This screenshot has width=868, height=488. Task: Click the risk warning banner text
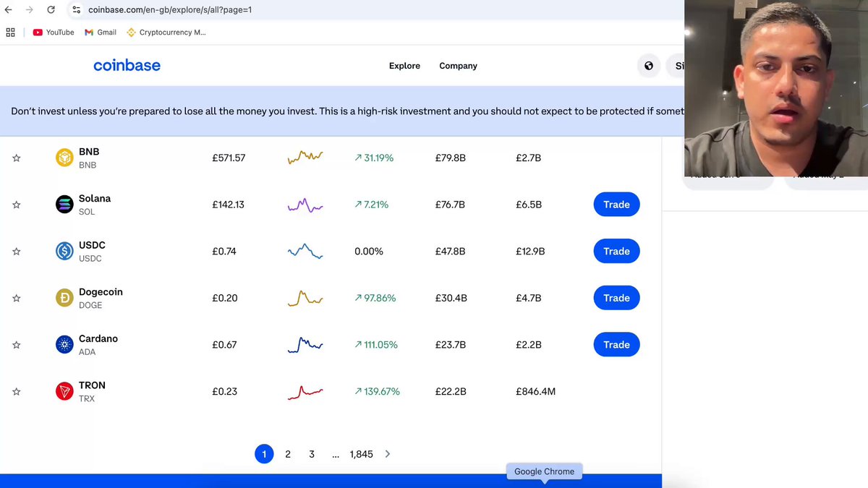coord(346,111)
